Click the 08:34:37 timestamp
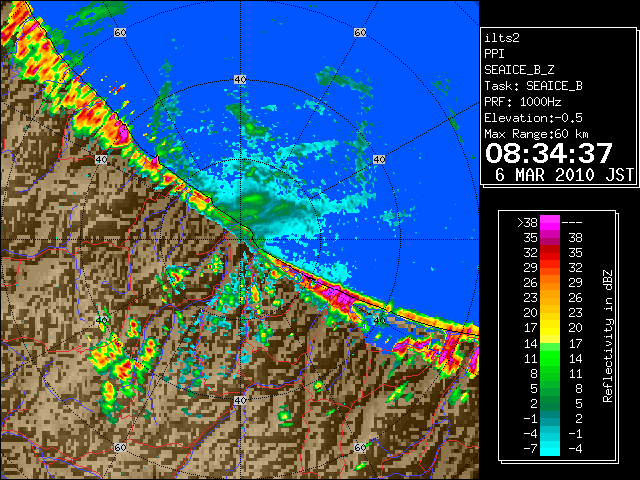The image size is (640, 480). [549, 153]
